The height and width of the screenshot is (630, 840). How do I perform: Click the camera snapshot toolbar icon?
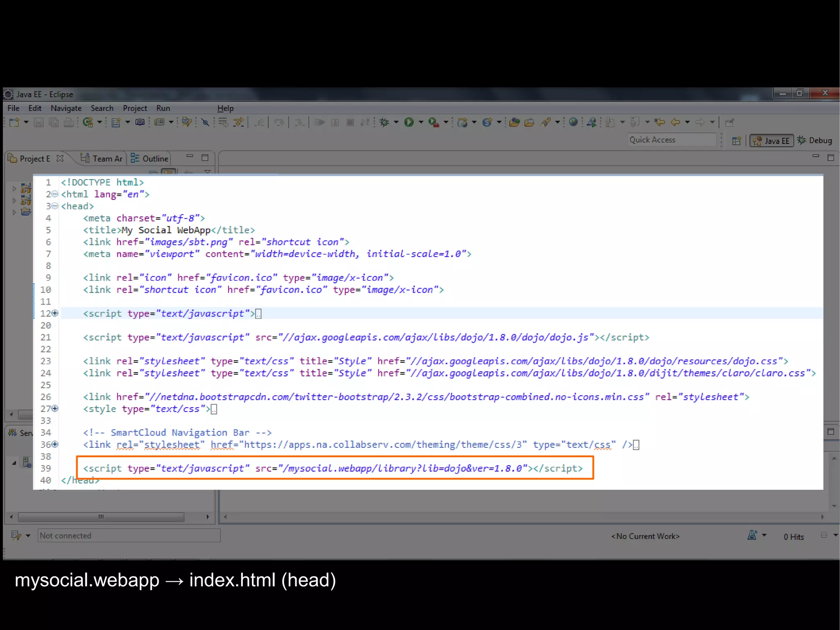[x=140, y=122]
